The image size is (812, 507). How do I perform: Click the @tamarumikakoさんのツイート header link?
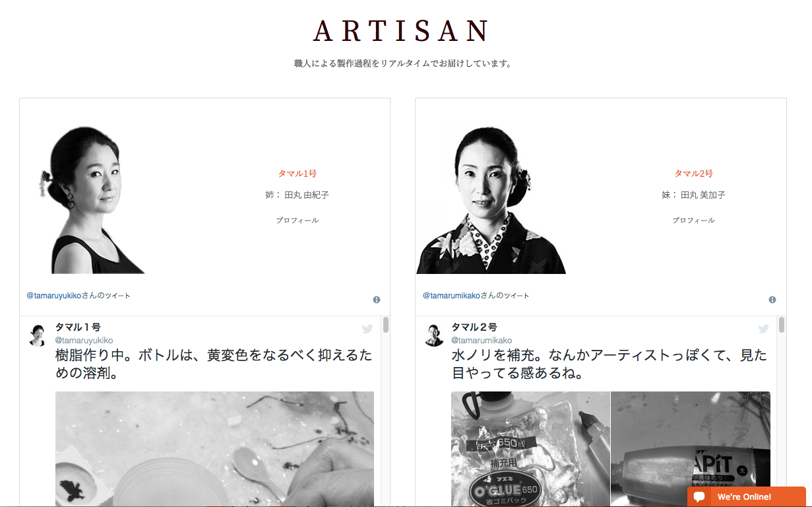tap(476, 296)
